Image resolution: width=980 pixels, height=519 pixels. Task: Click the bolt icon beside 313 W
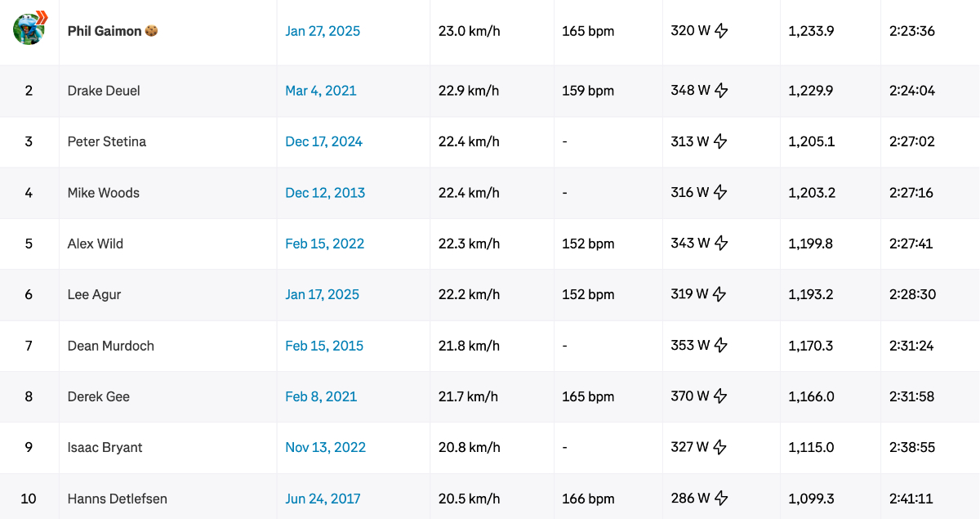point(720,141)
